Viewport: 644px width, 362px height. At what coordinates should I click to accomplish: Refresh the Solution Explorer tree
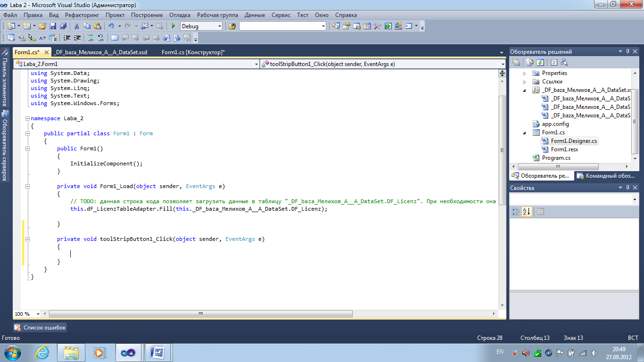pyautogui.click(x=540, y=62)
